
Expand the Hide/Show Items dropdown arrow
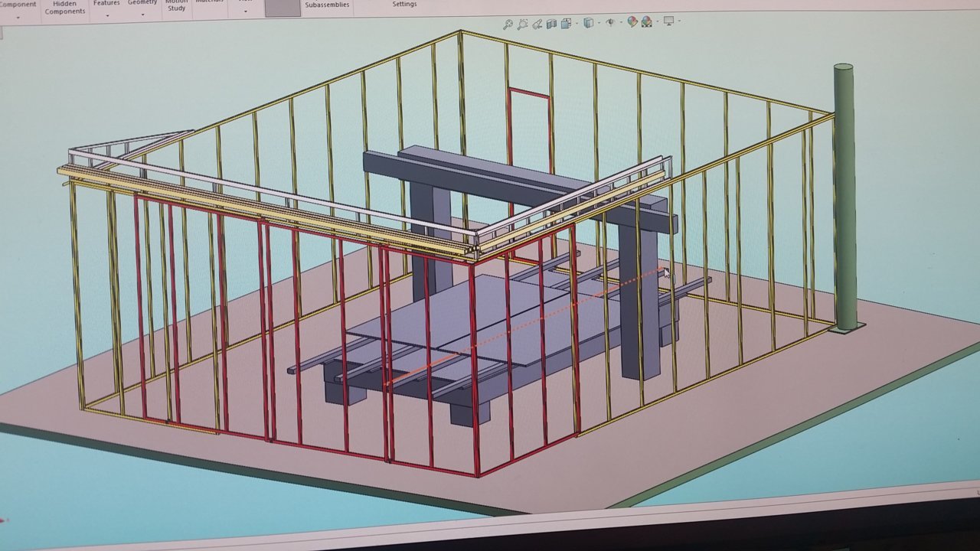(x=621, y=22)
